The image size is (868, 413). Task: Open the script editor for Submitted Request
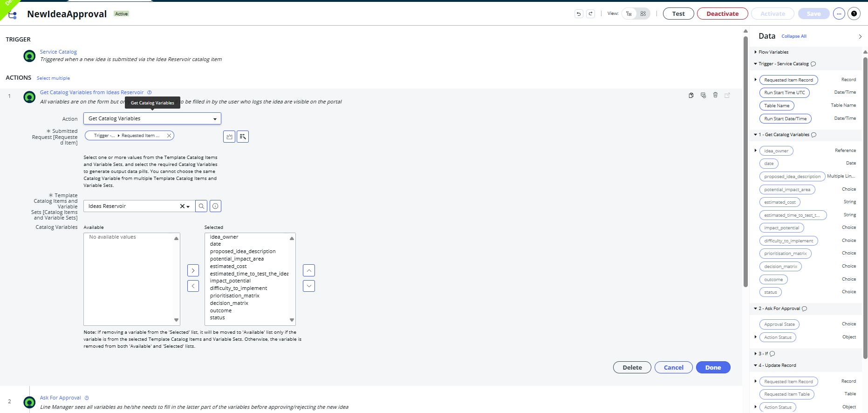(x=229, y=137)
